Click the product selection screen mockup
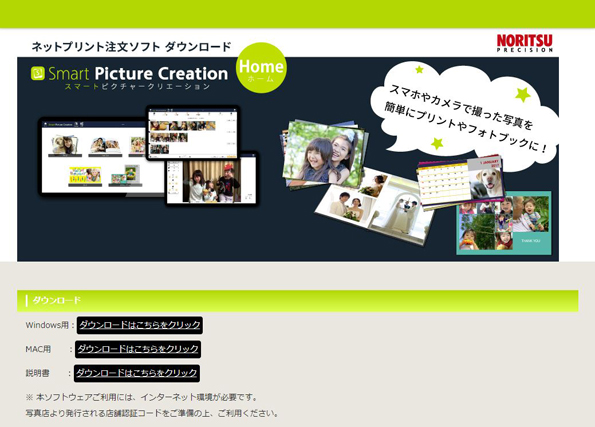 (x=93, y=158)
